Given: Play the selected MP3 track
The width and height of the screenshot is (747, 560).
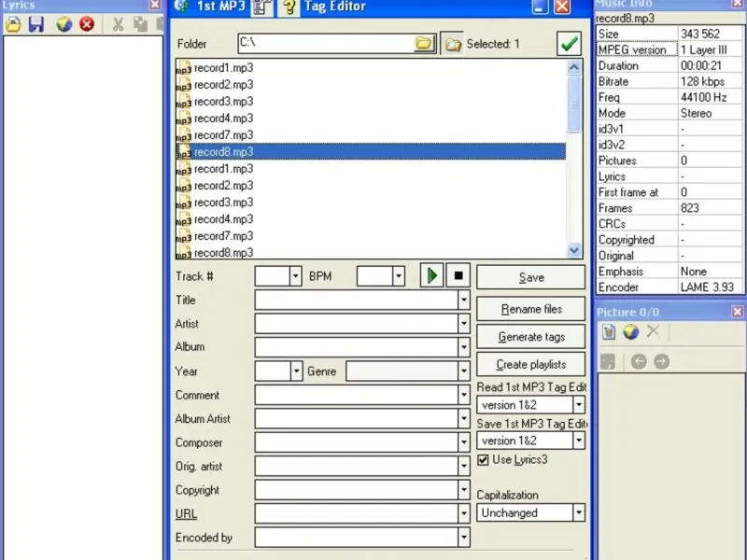Looking at the screenshot, I should pos(432,275).
